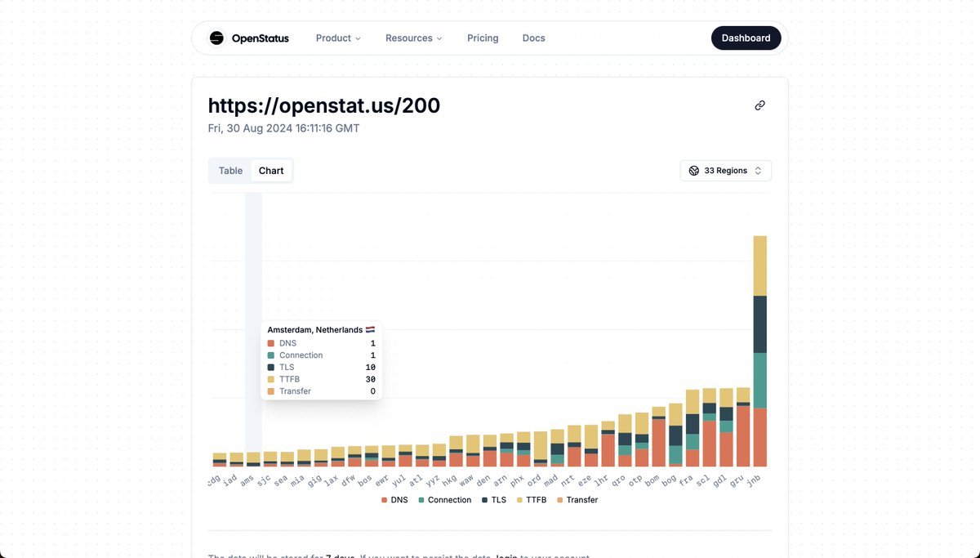The height and width of the screenshot is (558, 980).
Task: Click the lax axis label
Action: [x=332, y=480]
